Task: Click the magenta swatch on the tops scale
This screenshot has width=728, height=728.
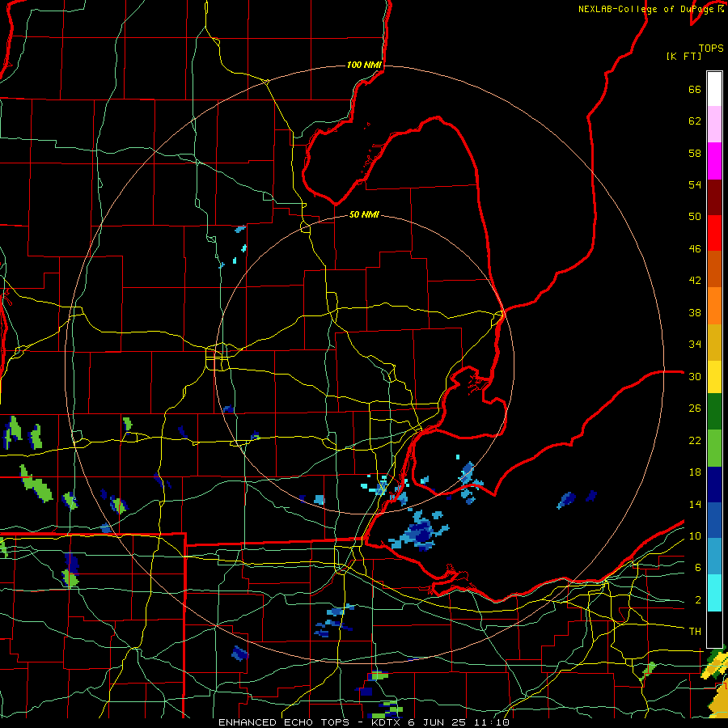Action: (x=714, y=161)
